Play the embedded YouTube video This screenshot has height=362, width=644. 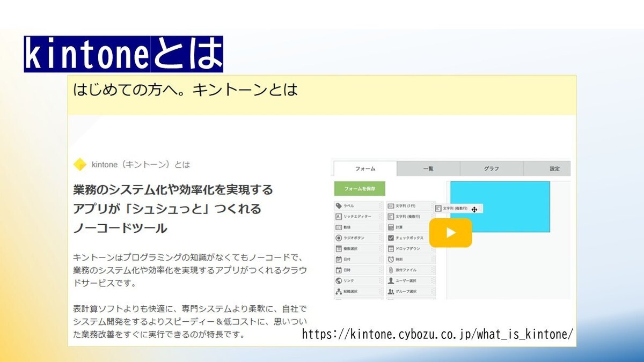pyautogui.click(x=451, y=232)
